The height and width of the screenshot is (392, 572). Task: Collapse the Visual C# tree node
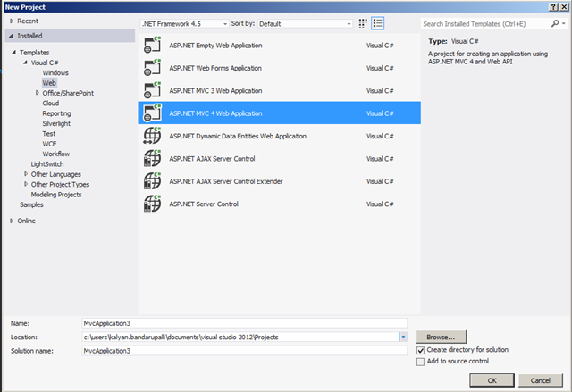(25, 63)
